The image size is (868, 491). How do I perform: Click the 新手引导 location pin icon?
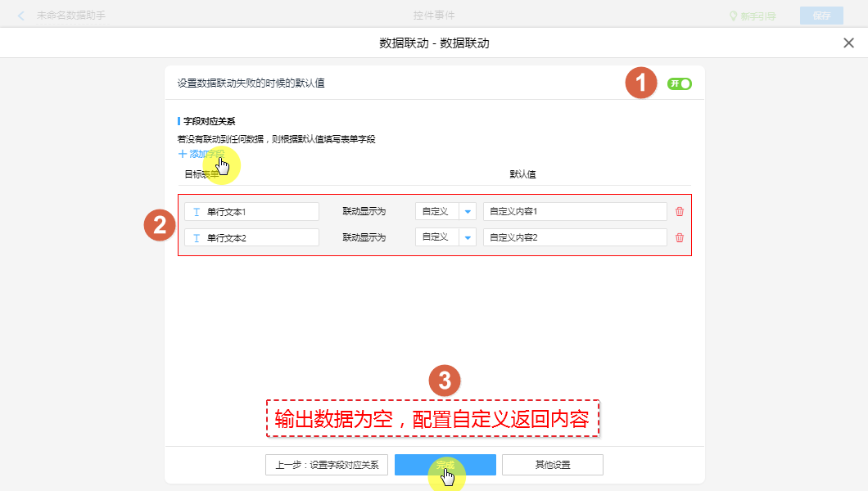pos(734,16)
